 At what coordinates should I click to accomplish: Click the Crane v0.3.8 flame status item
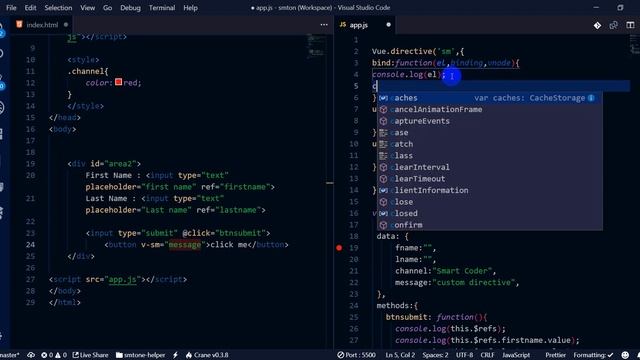point(207,355)
